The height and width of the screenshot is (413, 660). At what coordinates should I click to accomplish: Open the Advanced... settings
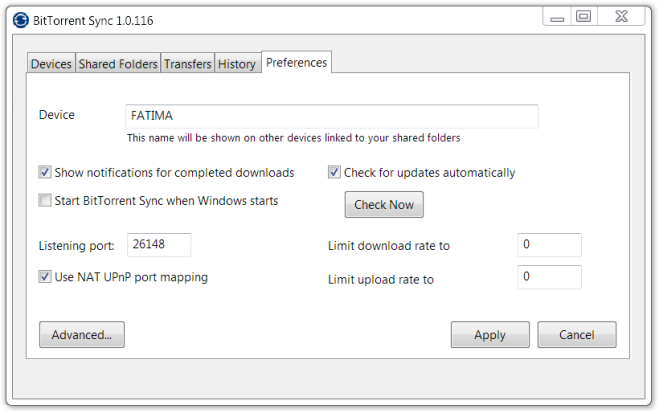click(x=82, y=335)
